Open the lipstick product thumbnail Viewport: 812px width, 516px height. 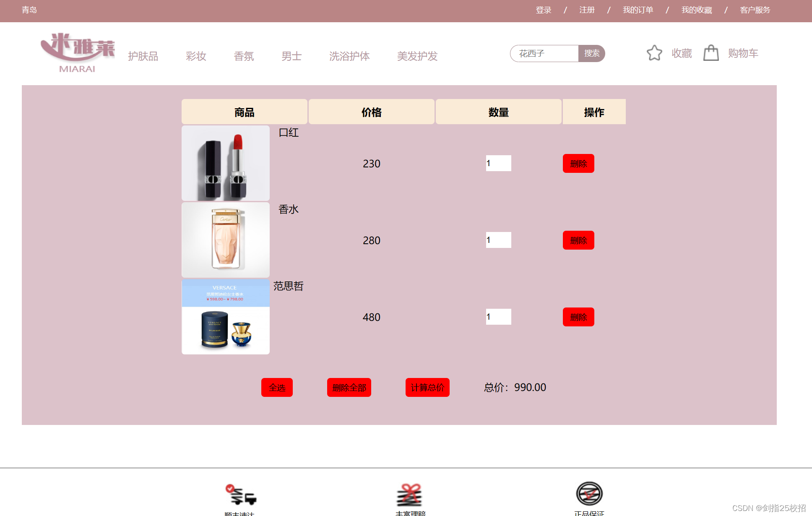(226, 163)
